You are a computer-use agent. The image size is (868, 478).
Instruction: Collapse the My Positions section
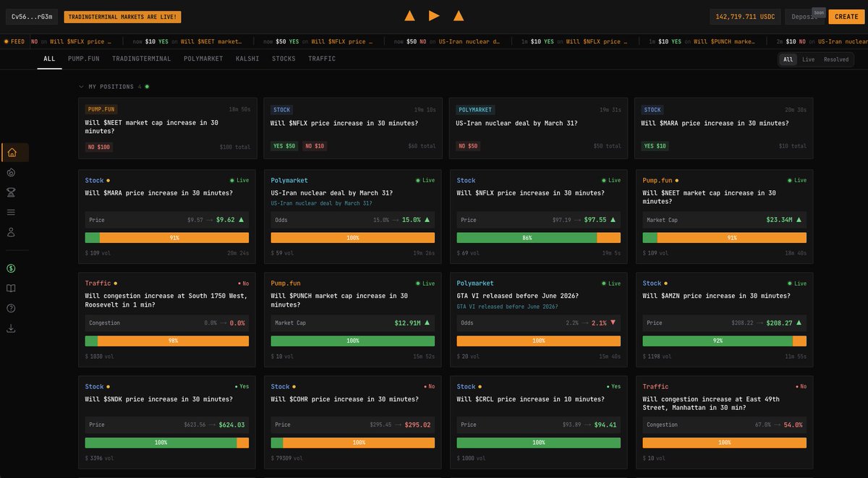(x=82, y=87)
